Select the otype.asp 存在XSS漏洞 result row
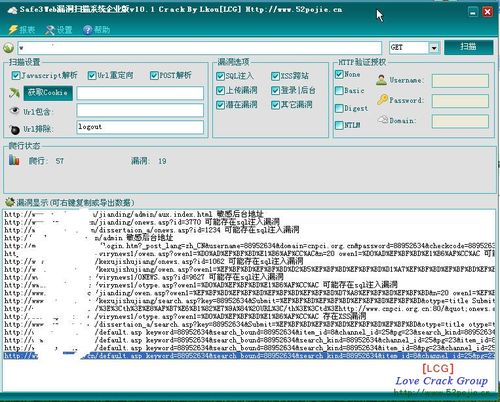The image size is (500, 402). (249, 316)
